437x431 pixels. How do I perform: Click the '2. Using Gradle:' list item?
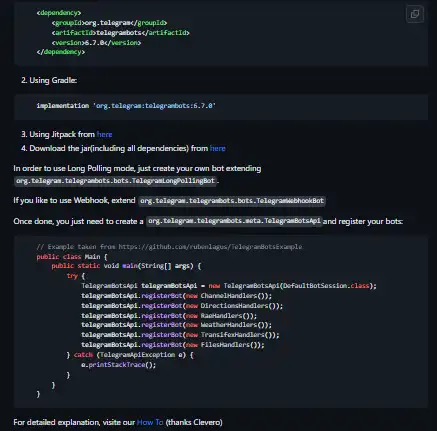(x=49, y=80)
